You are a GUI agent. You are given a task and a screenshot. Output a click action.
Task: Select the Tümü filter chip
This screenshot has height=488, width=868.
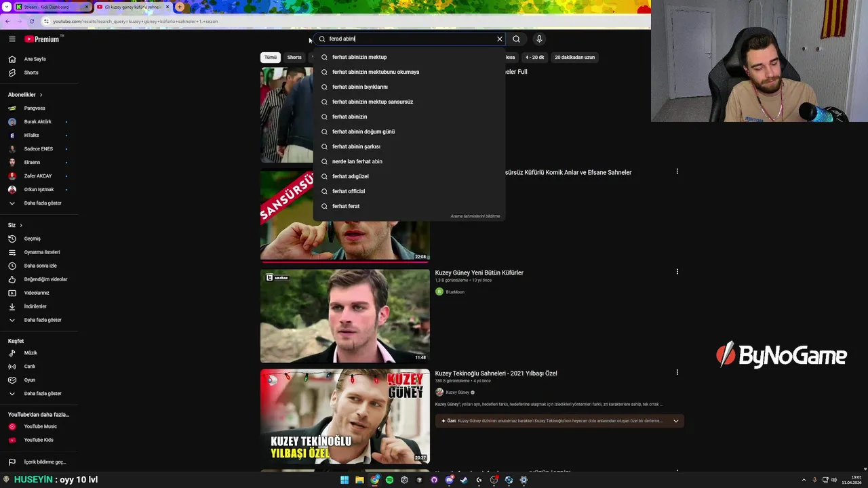[271, 57]
